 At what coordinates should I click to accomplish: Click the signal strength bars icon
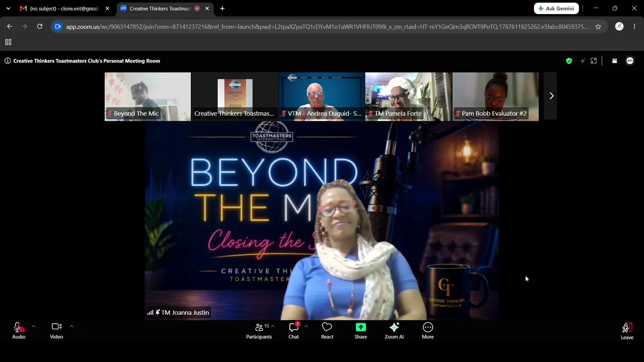(150, 312)
